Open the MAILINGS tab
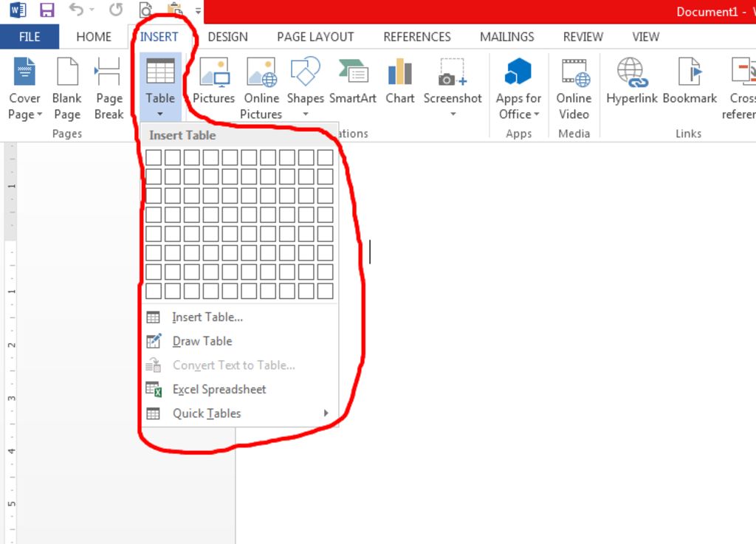This screenshot has width=756, height=544. point(506,37)
